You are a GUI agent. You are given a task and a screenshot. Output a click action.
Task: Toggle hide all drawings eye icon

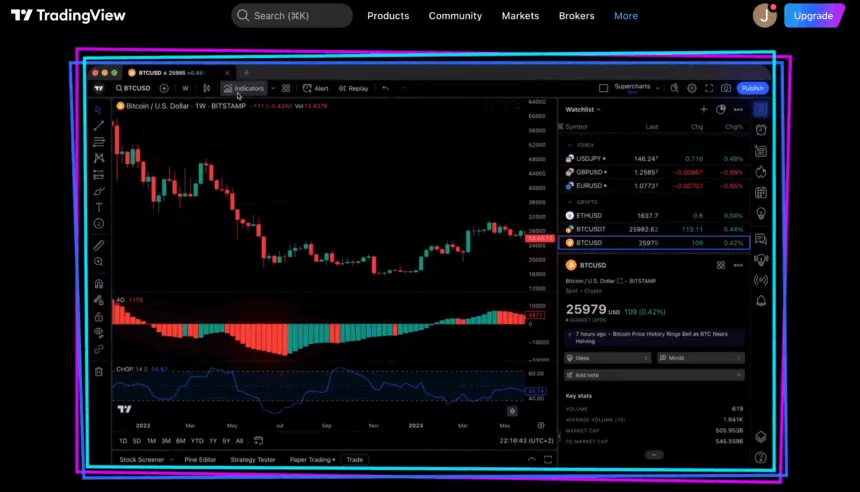pyautogui.click(x=99, y=332)
